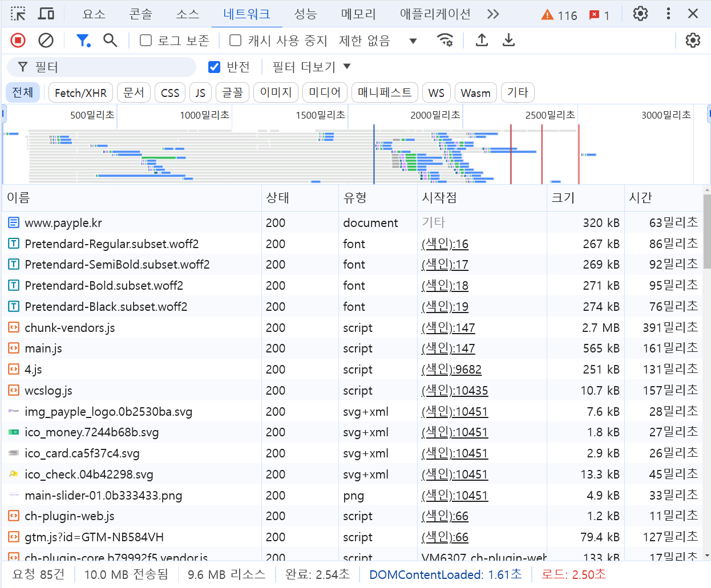
Task: Open the 제한 없음 throttling dropdown
Action: click(x=371, y=40)
